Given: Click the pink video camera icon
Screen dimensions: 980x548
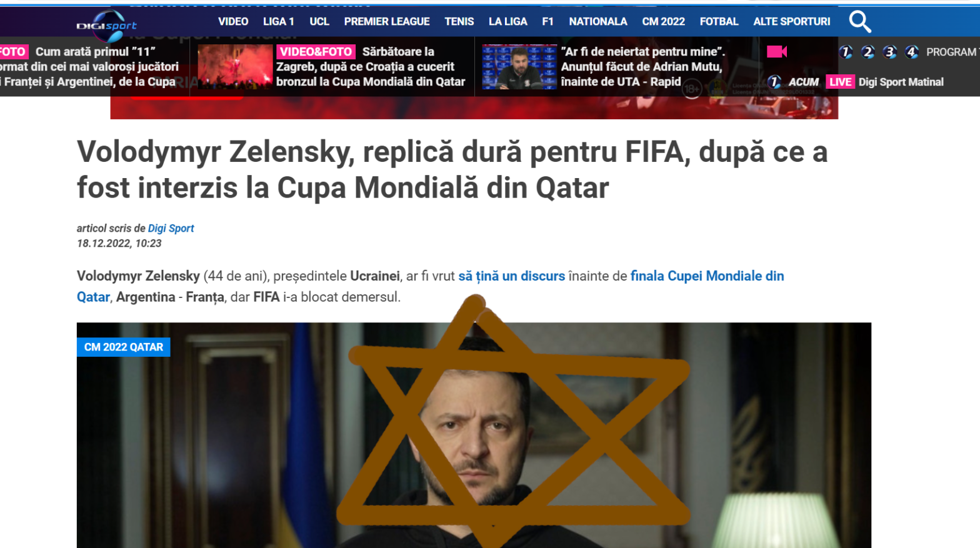Looking at the screenshot, I should click(x=777, y=52).
